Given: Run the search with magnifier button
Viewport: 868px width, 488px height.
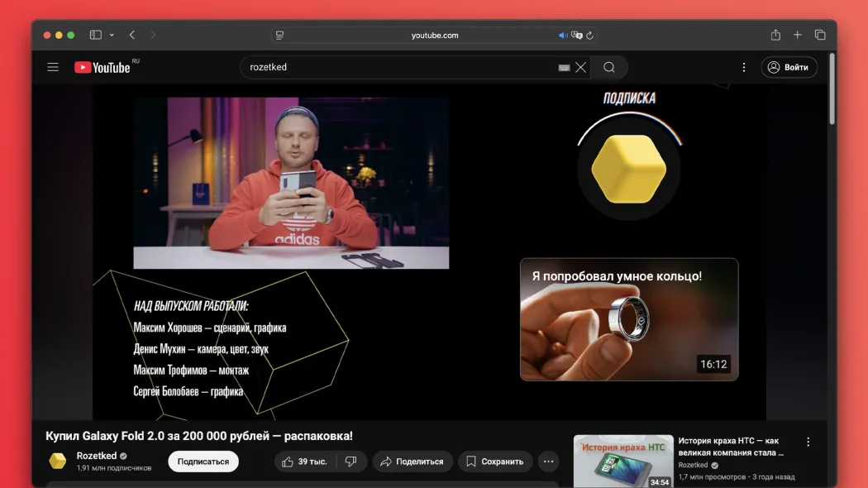Looking at the screenshot, I should [x=609, y=68].
